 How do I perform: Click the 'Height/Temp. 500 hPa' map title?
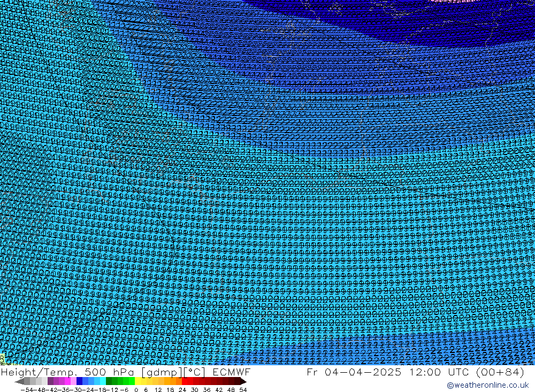[68, 372]
